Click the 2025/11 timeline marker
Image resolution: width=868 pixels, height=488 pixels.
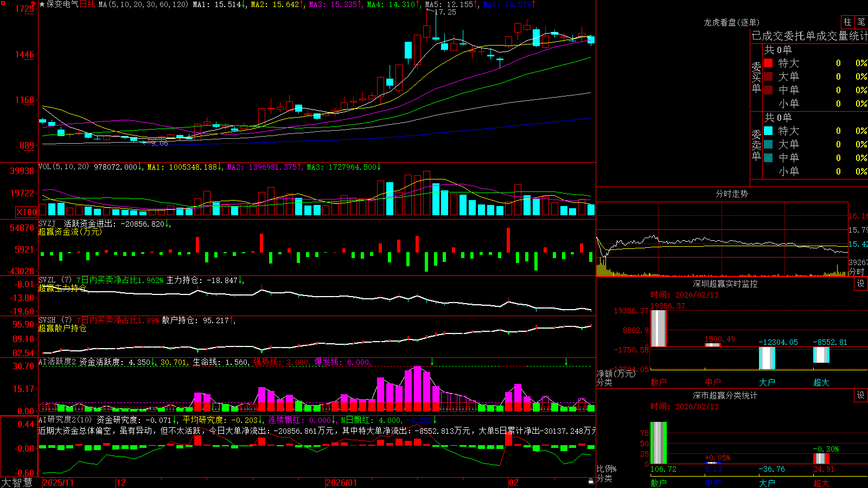(x=58, y=483)
